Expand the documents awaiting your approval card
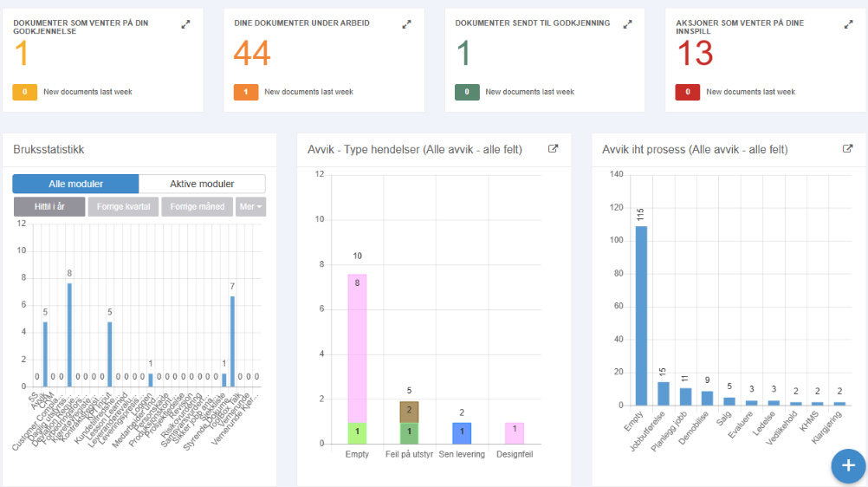Screen dimensions: 868x487 (185, 24)
